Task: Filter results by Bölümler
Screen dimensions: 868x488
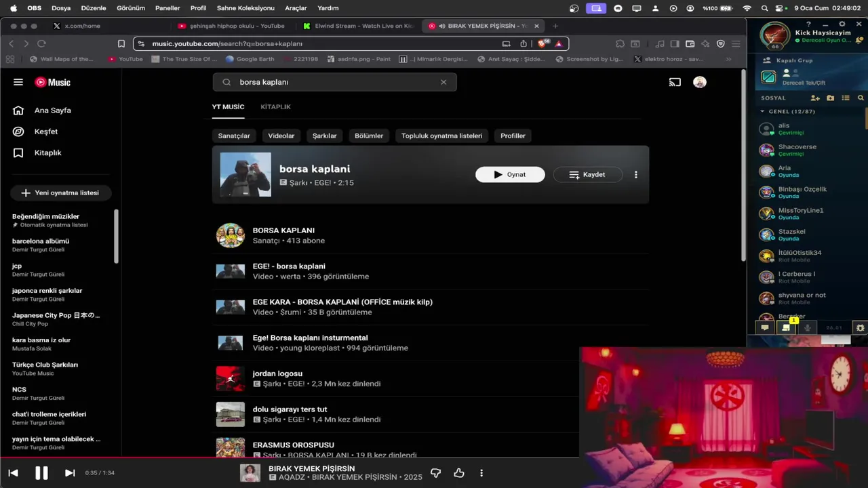Action: click(x=369, y=136)
